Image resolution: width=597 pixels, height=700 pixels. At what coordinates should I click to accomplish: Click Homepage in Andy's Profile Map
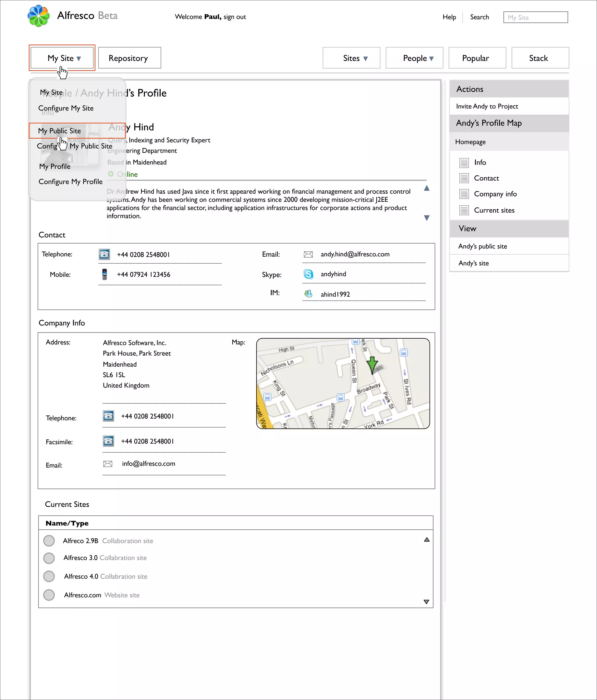point(470,142)
